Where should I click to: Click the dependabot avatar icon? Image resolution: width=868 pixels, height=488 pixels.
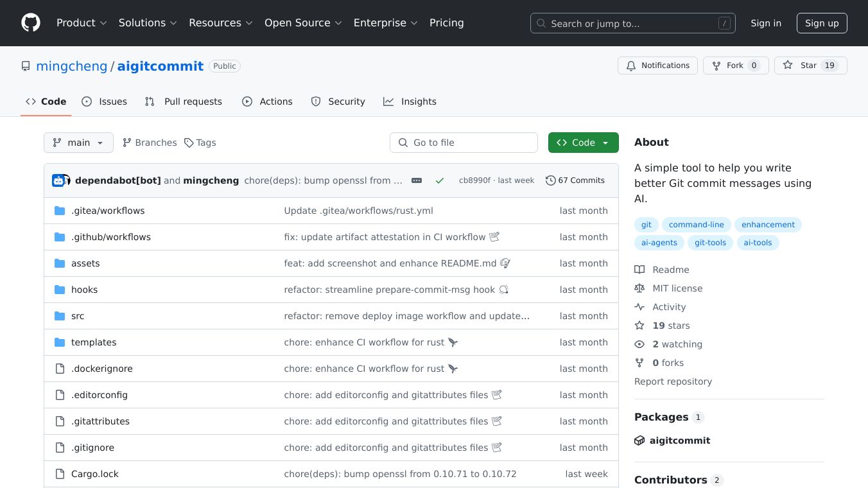(x=58, y=180)
